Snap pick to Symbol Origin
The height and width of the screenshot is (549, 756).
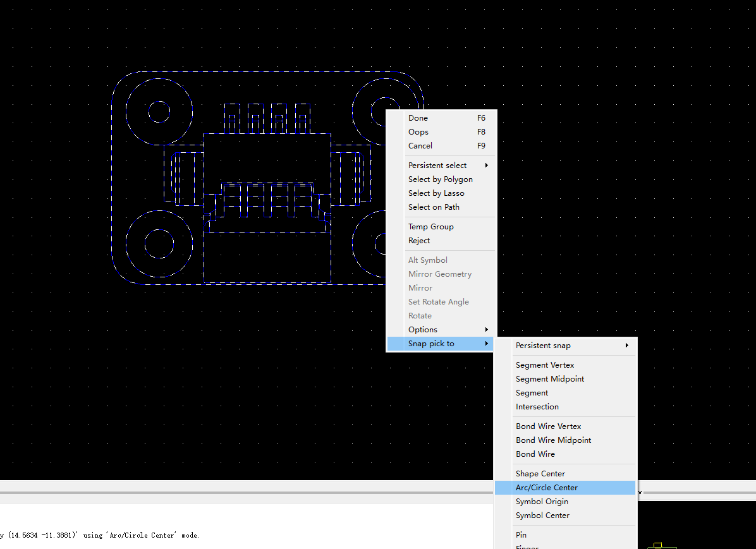[566, 502]
